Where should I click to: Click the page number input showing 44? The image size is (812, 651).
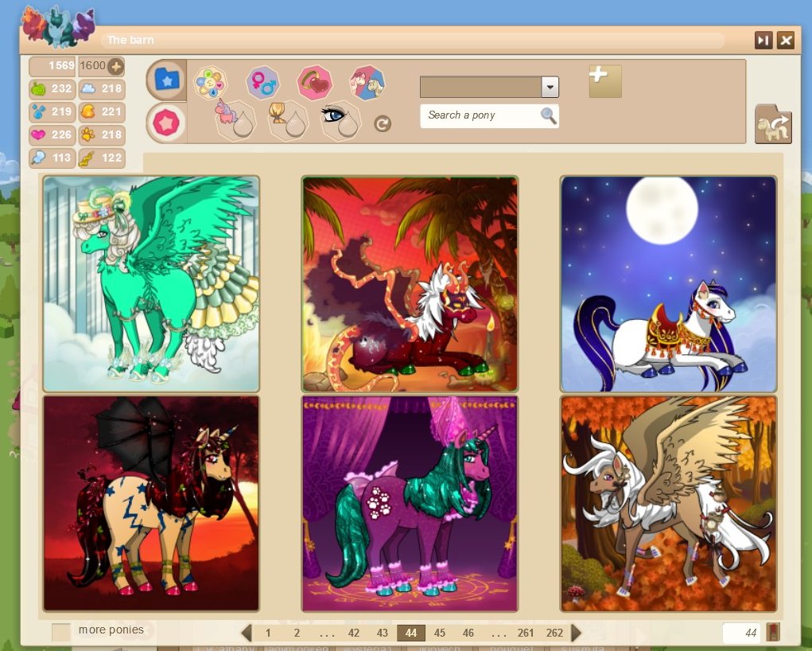point(741,633)
